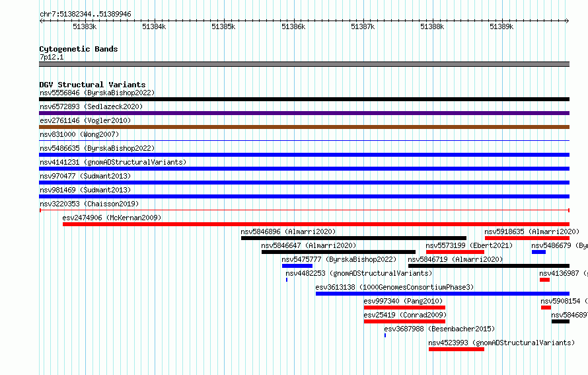Click the tiny blue nsv4482253 marker
Image resolution: width=588 pixels, height=375 pixels.
[287, 280]
